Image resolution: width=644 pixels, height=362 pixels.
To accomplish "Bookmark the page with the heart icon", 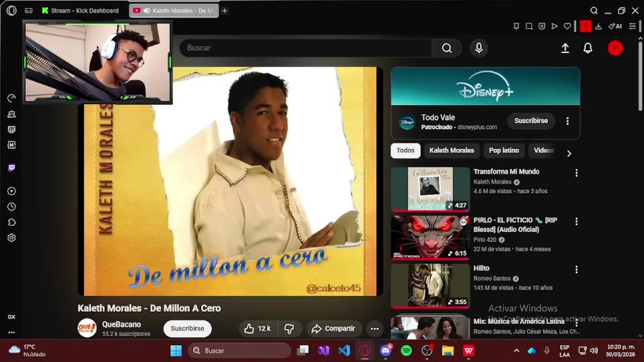I will pyautogui.click(x=568, y=26).
